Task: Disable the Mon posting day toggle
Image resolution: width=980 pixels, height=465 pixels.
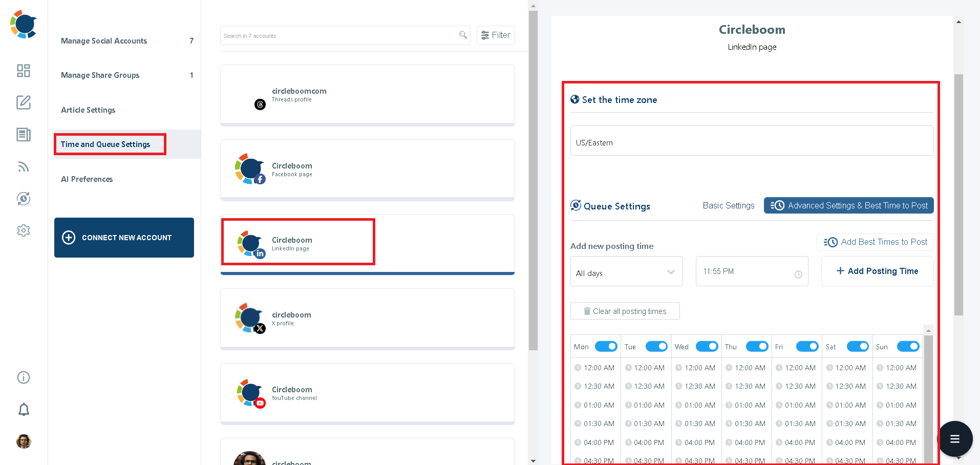Action: point(606,346)
